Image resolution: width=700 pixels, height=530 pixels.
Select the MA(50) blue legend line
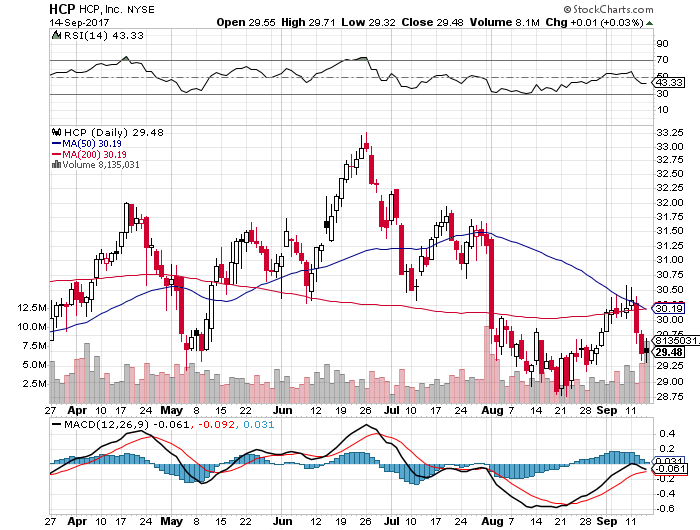[x=55, y=143]
